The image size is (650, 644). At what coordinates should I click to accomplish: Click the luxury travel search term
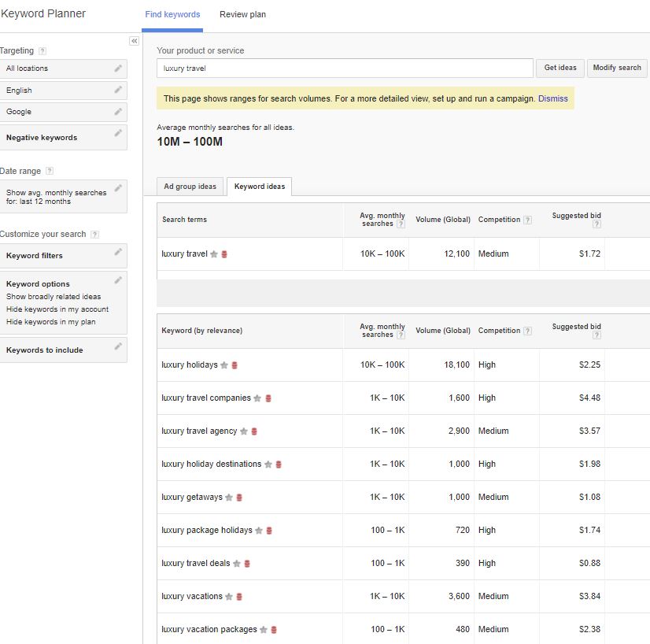click(x=184, y=254)
